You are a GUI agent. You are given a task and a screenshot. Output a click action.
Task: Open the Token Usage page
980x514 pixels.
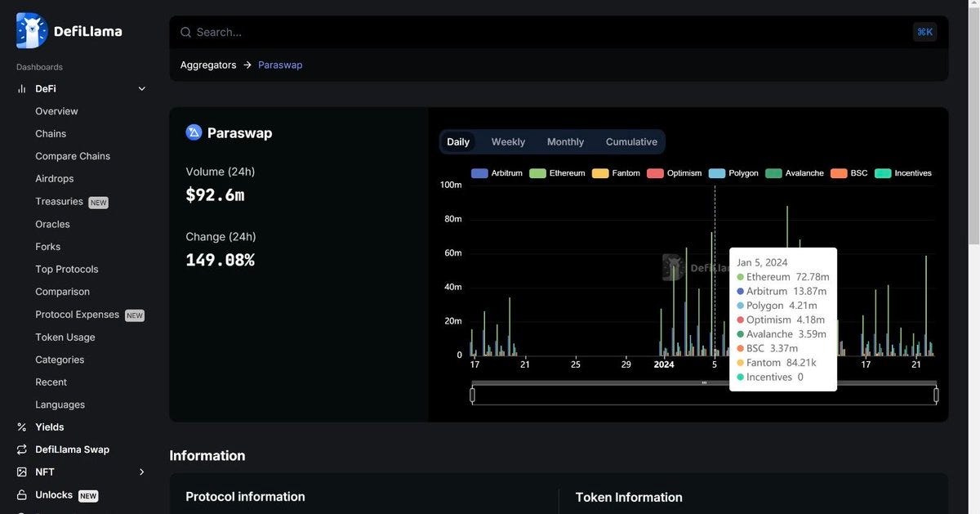[x=65, y=337]
